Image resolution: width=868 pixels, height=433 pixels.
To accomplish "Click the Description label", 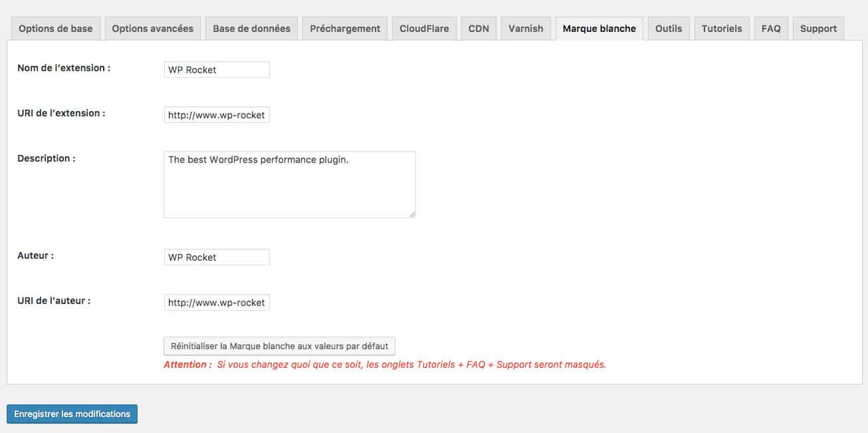I will click(47, 158).
